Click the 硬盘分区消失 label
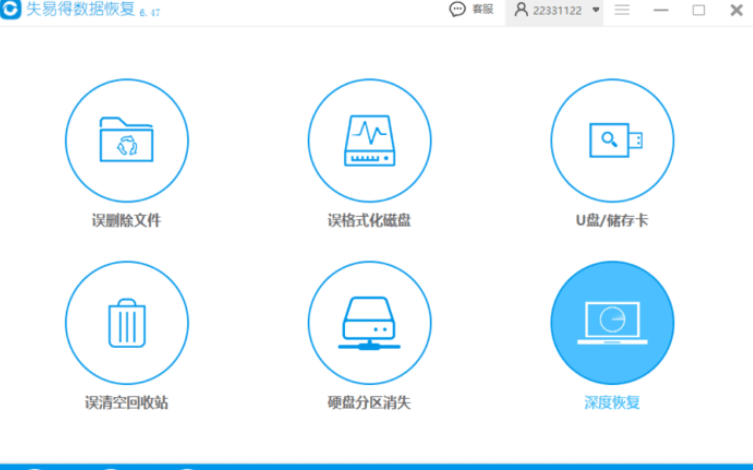The height and width of the screenshot is (470, 753). click(369, 402)
